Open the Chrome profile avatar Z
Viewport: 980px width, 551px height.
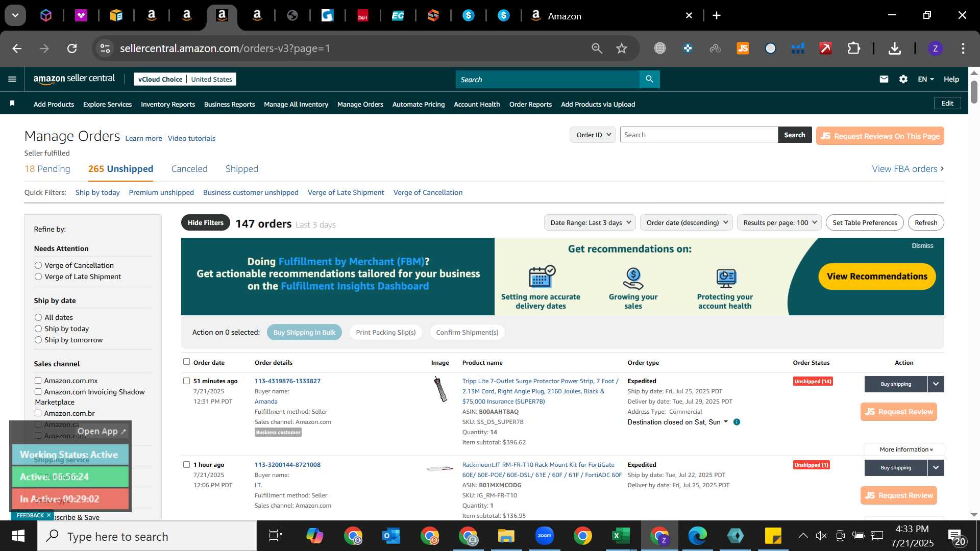click(x=935, y=48)
